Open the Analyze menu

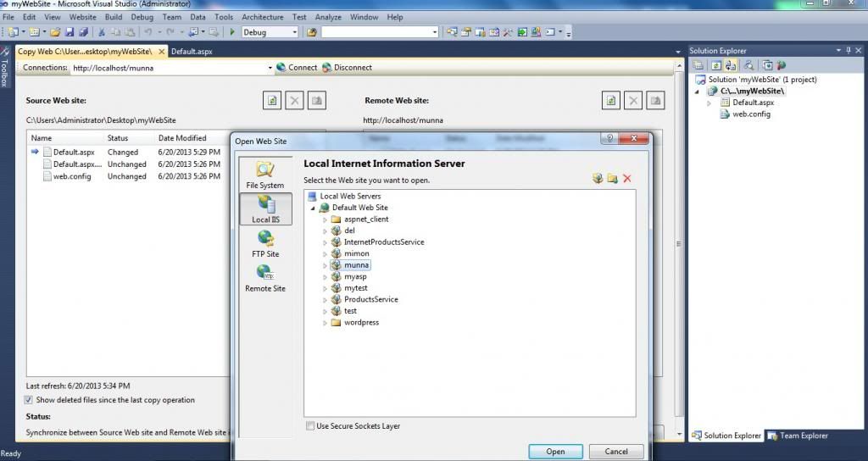[328, 17]
